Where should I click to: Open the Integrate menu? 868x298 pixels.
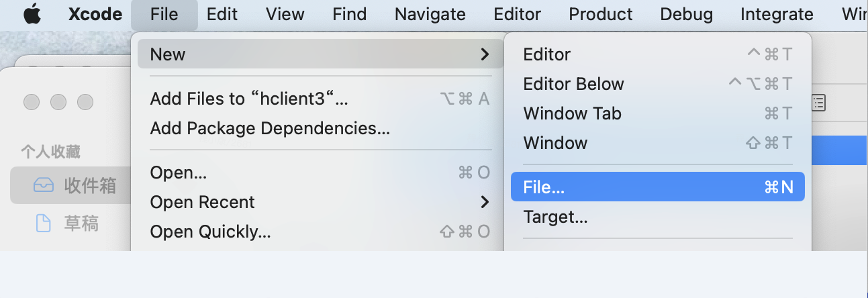pos(777,14)
